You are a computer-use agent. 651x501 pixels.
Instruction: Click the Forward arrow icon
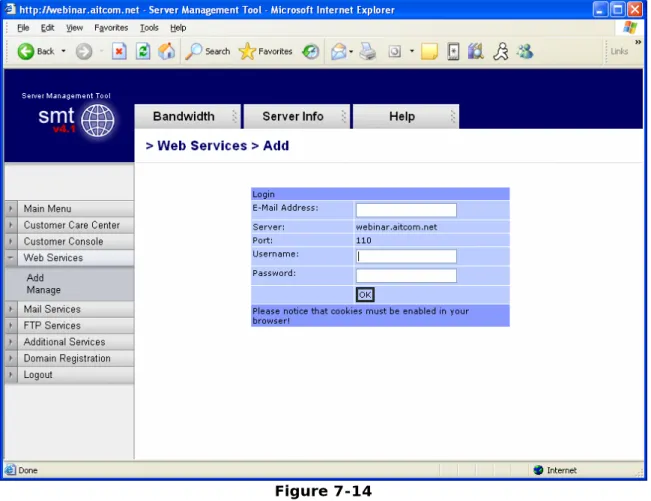coord(84,51)
